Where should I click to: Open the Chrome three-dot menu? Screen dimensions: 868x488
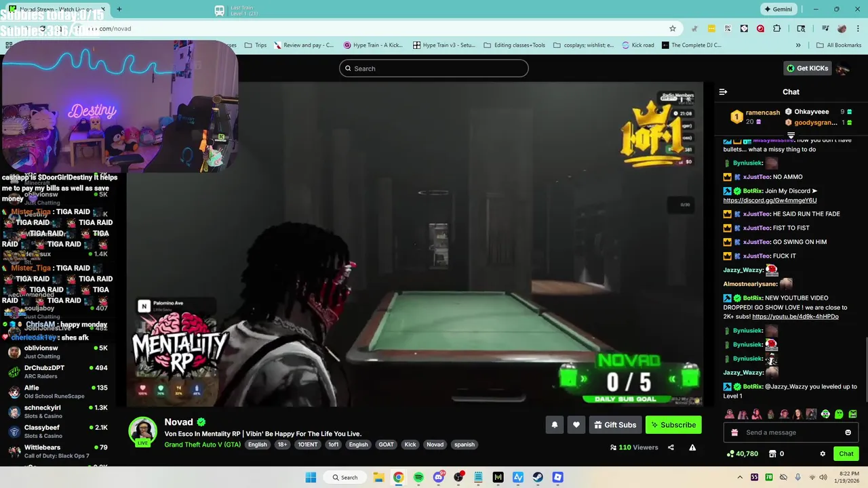click(x=858, y=28)
